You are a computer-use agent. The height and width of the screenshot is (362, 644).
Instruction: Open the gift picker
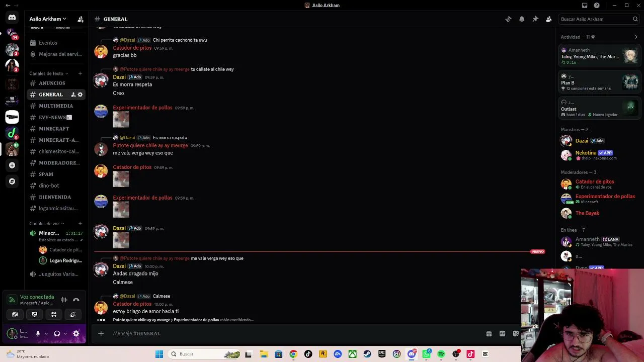coord(489,333)
